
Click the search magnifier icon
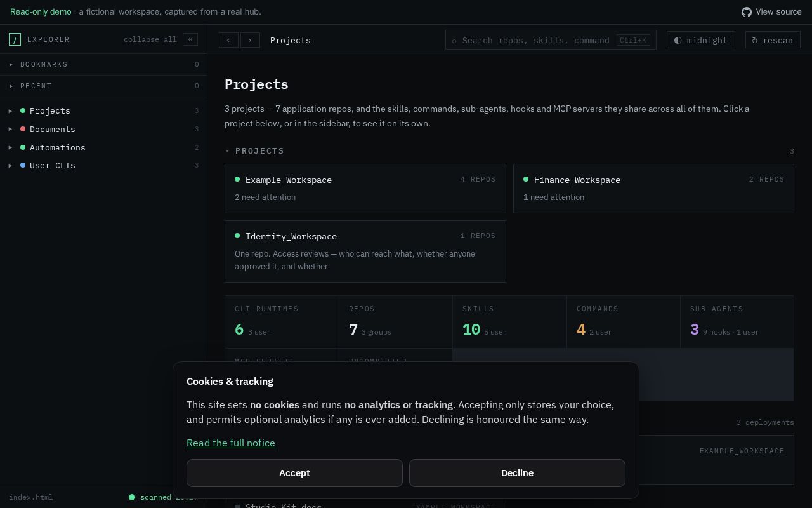454,41
